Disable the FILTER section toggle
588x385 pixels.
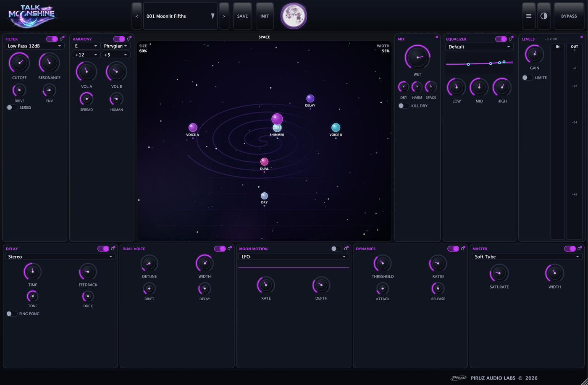coord(52,39)
